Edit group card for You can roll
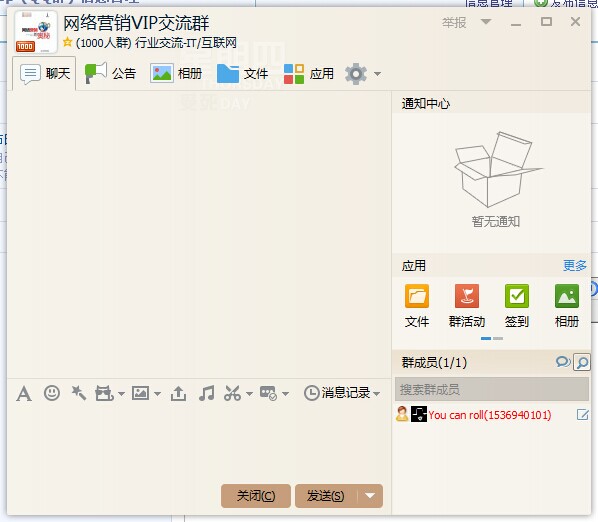The height and width of the screenshot is (522, 598). tap(582, 414)
